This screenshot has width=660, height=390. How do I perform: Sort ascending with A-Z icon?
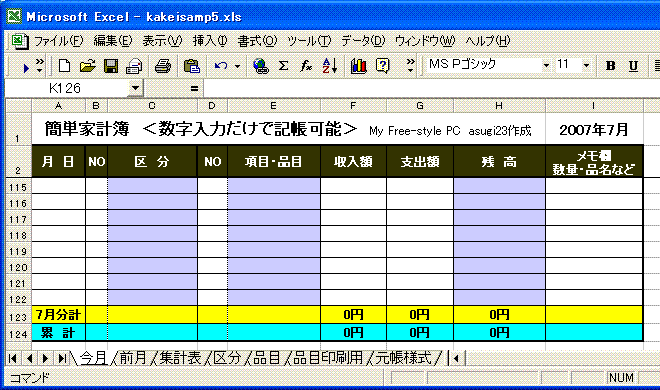pyautogui.click(x=330, y=66)
